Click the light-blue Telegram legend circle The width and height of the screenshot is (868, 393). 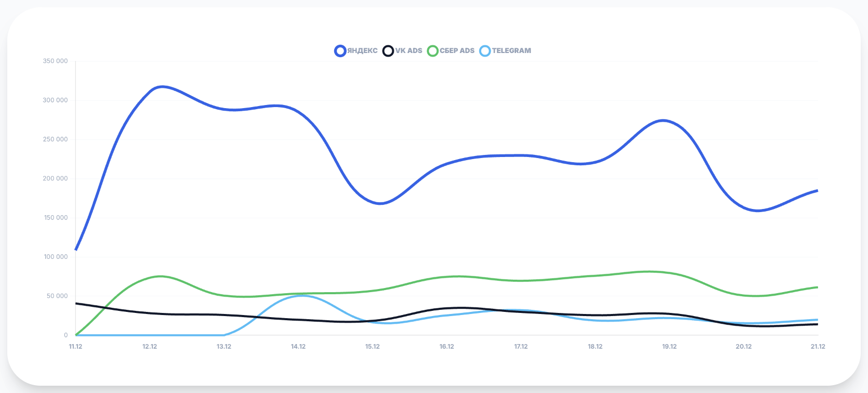485,51
